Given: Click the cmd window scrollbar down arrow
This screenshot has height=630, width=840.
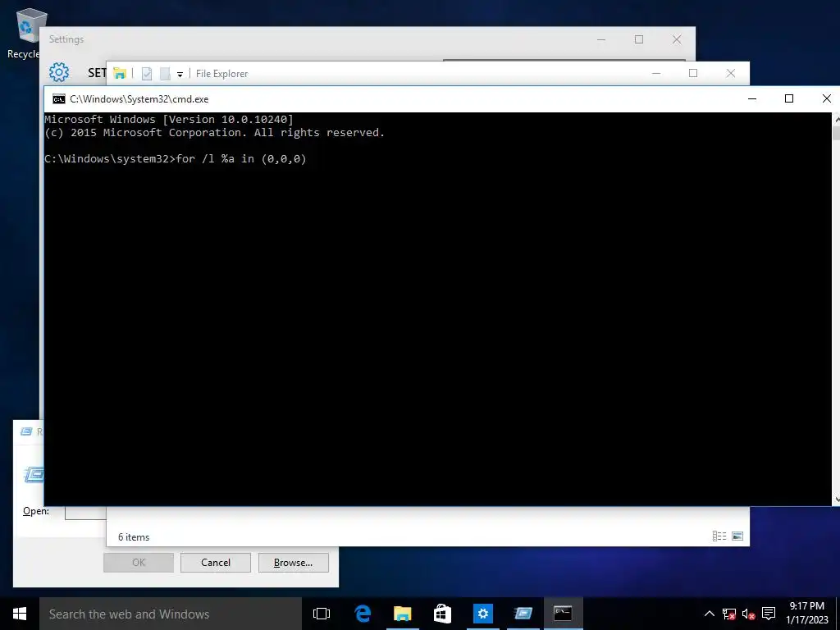Looking at the screenshot, I should 836,500.
